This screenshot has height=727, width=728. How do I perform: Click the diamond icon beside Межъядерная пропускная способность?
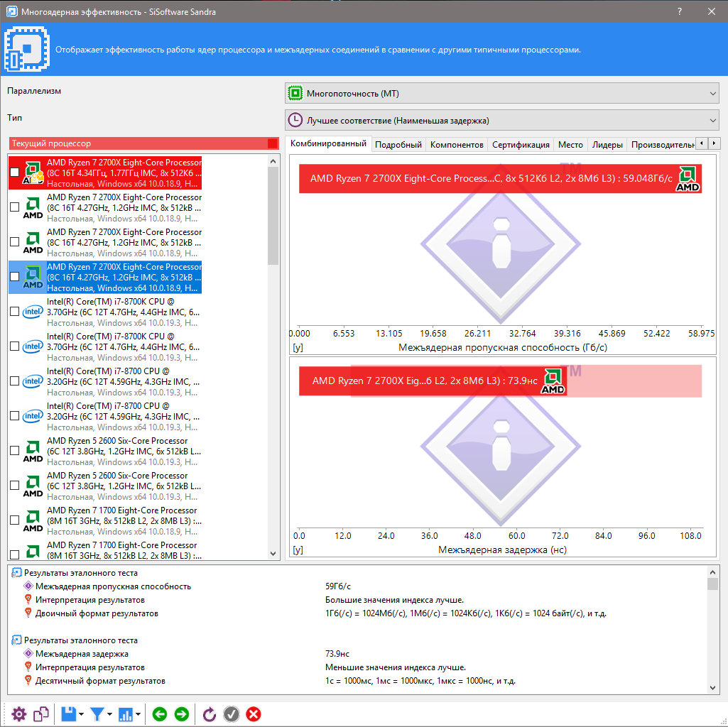pos(28,586)
